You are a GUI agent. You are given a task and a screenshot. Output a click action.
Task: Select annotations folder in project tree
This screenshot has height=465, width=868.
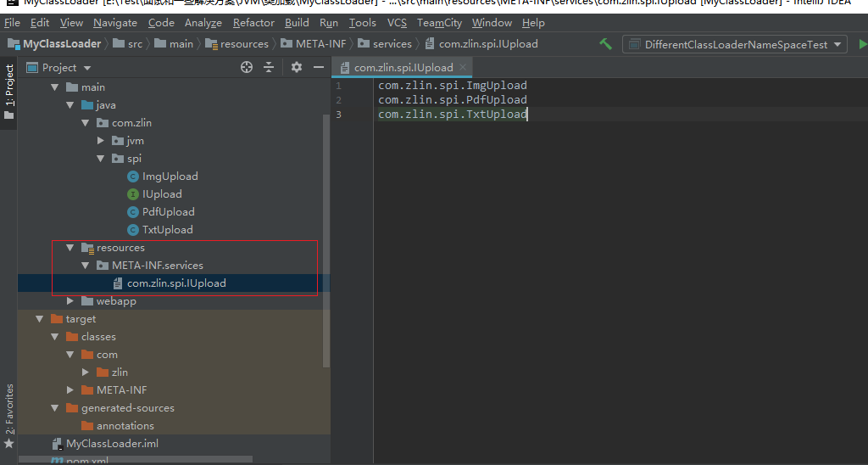pos(125,426)
